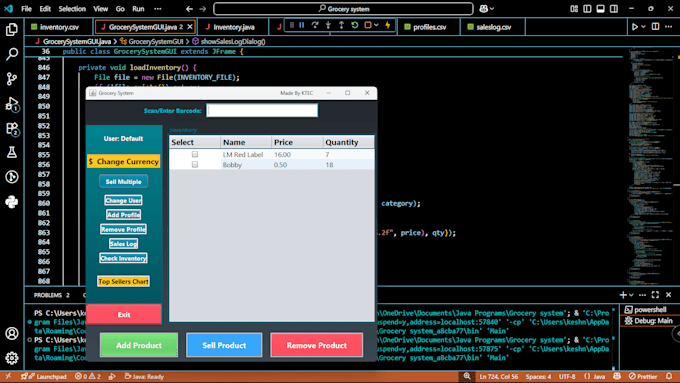This screenshot has width=680, height=383.
Task: Open the Manage gear in the activity bar
Action: 12,358
